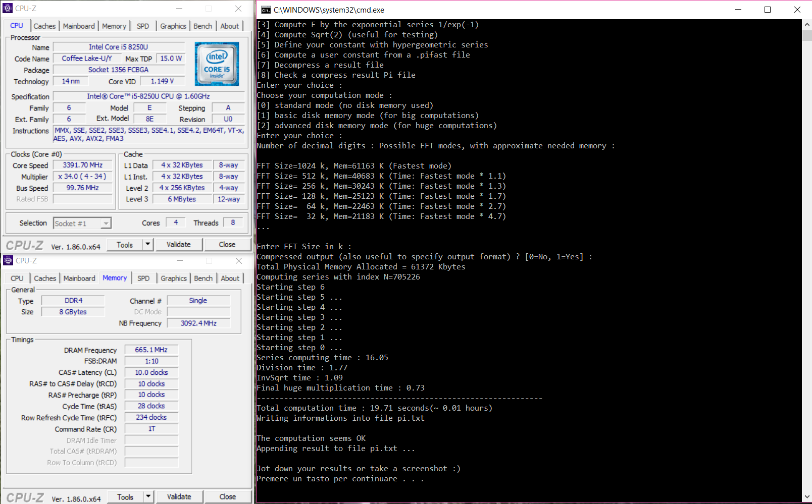This screenshot has width=812, height=504.
Task: Switch to Bench tab in bottom CPU-Z window
Action: click(204, 278)
